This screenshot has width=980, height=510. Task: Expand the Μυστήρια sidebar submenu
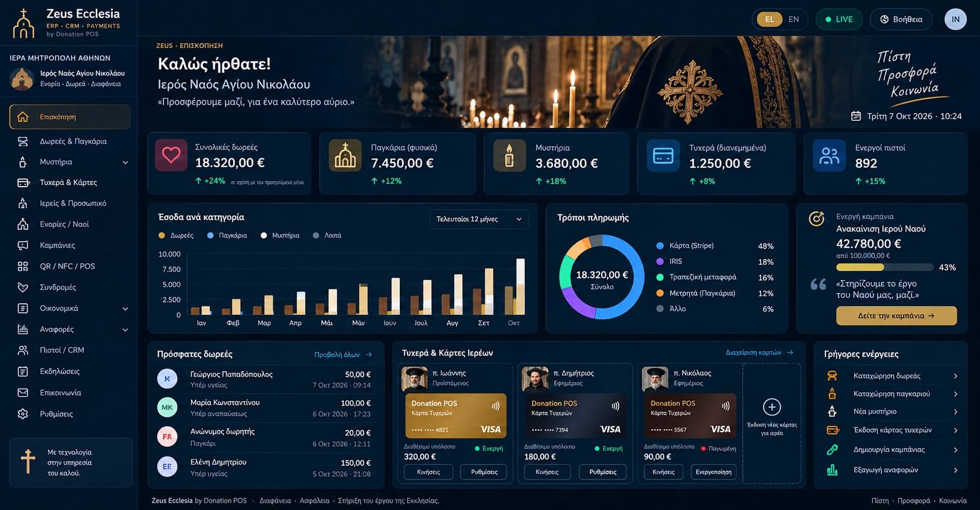click(x=125, y=162)
